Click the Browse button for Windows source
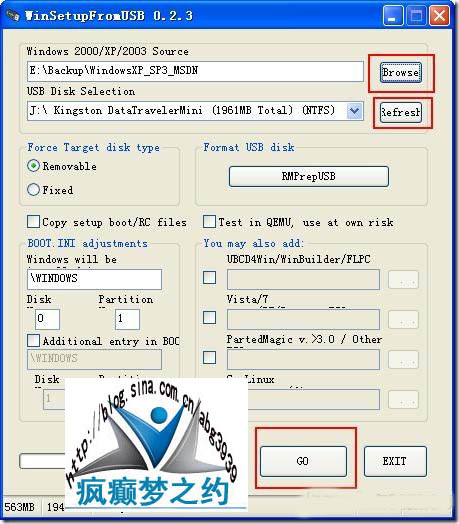This screenshot has height=524, width=459. (400, 73)
